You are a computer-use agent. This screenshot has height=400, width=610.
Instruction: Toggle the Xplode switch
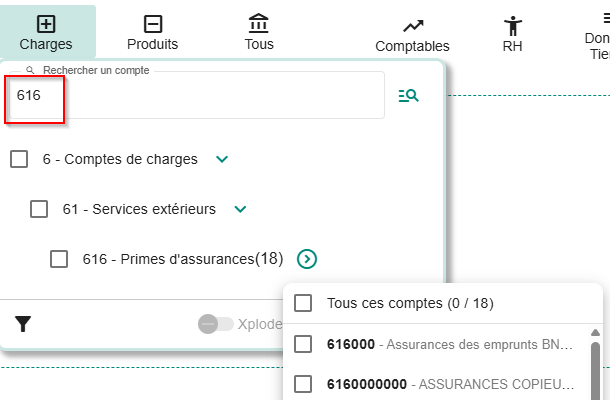pos(215,324)
